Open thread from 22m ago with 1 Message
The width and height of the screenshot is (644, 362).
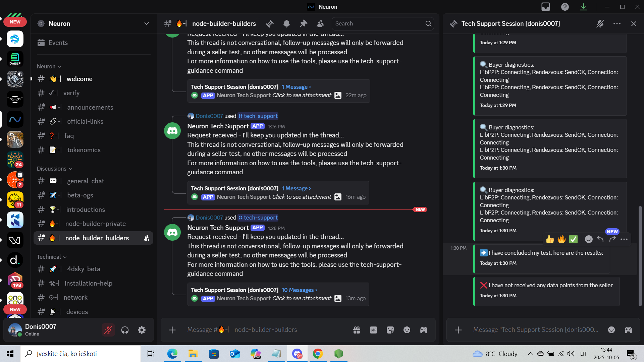tap(296, 87)
